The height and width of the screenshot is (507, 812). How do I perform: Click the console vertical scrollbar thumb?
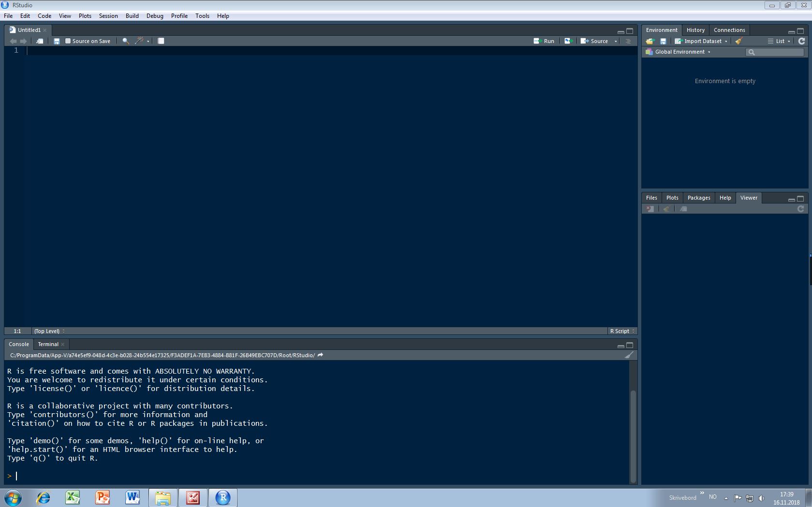click(633, 436)
